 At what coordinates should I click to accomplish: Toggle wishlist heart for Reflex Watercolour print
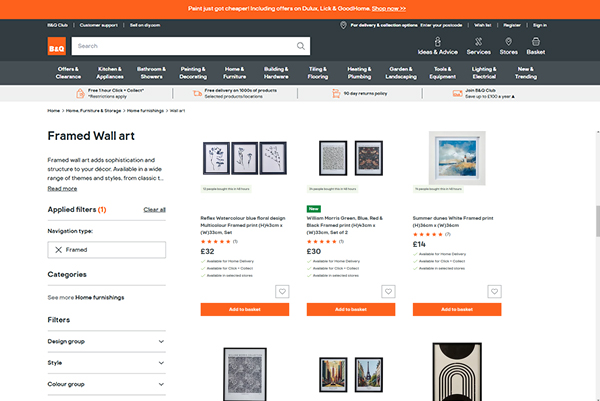click(x=282, y=292)
